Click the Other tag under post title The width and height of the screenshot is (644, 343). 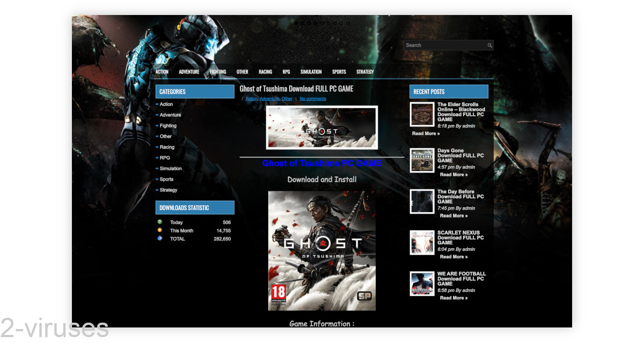click(287, 99)
